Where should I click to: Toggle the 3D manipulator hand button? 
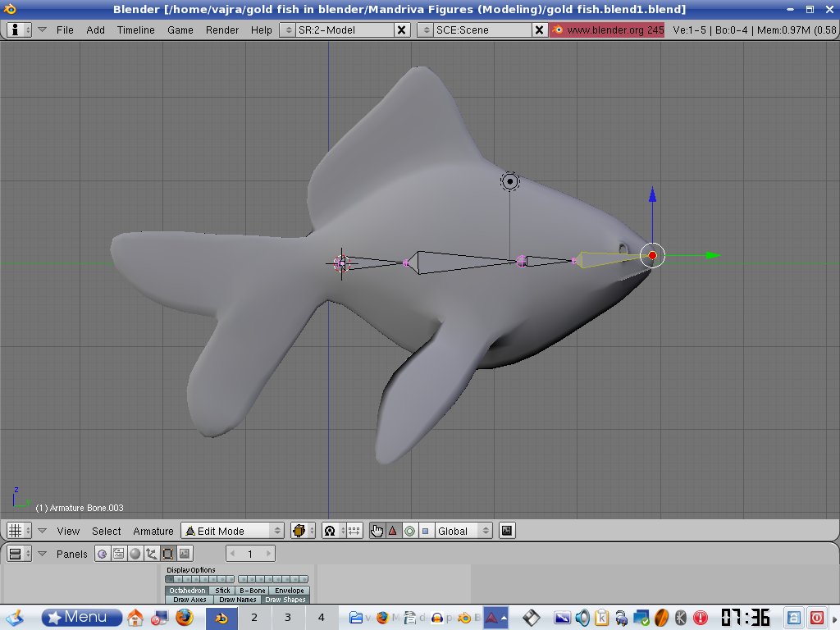click(377, 531)
